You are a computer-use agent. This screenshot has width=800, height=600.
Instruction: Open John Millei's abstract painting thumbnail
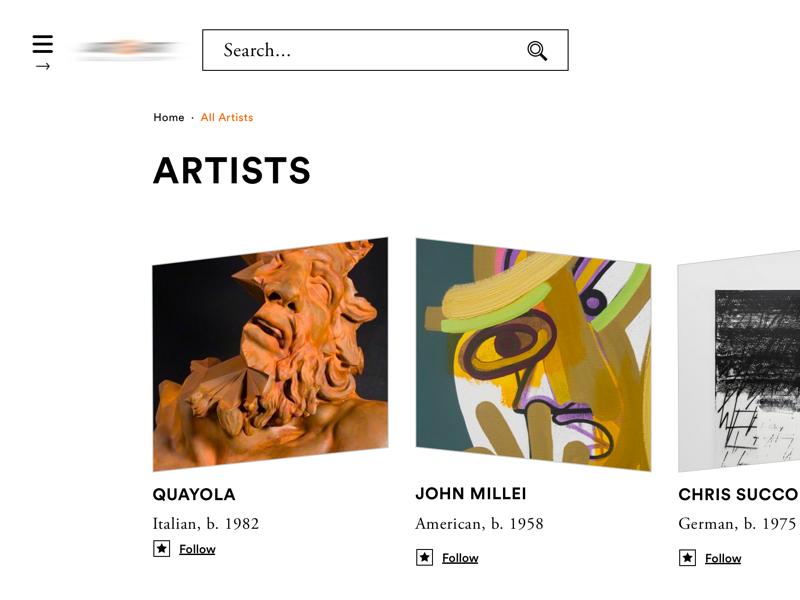click(533, 355)
